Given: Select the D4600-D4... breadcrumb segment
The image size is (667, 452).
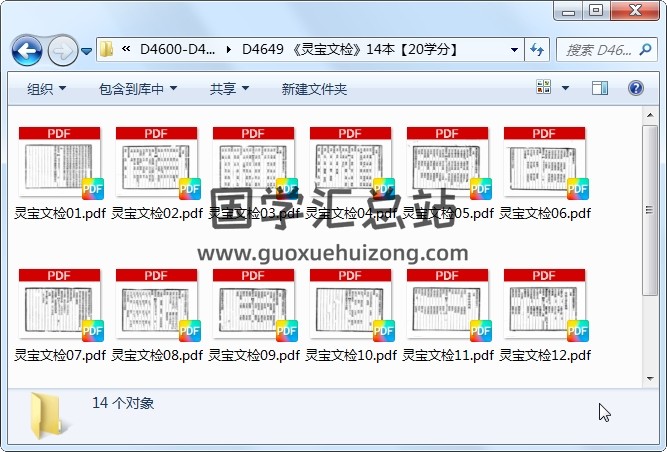Looking at the screenshot, I should [x=177, y=49].
